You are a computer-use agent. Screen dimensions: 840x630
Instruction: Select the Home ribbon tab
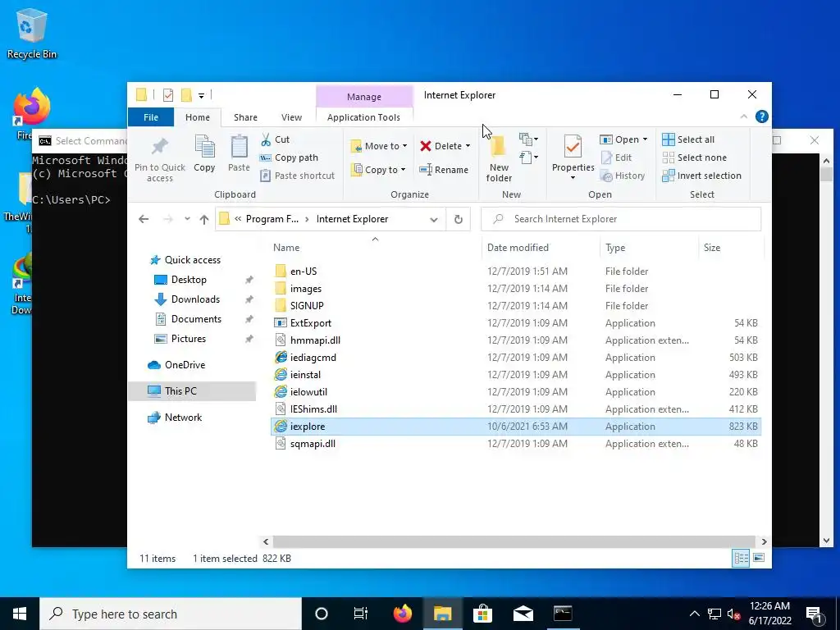pos(198,117)
